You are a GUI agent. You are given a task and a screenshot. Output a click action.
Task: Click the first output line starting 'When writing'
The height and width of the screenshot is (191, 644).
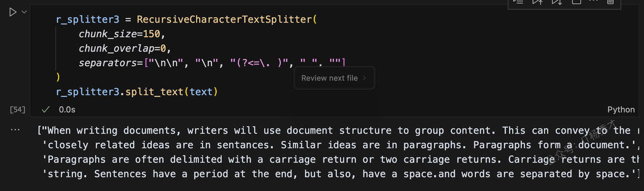tap(340, 131)
